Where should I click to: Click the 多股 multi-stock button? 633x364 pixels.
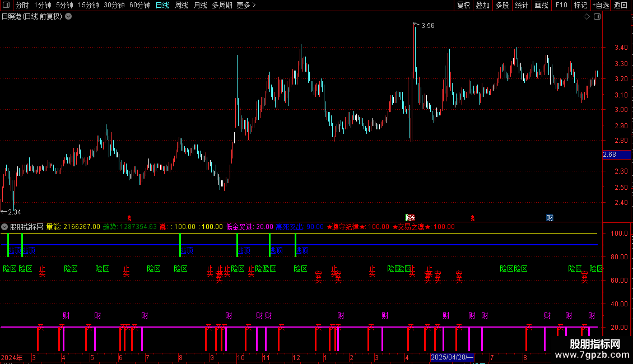coord(502,5)
